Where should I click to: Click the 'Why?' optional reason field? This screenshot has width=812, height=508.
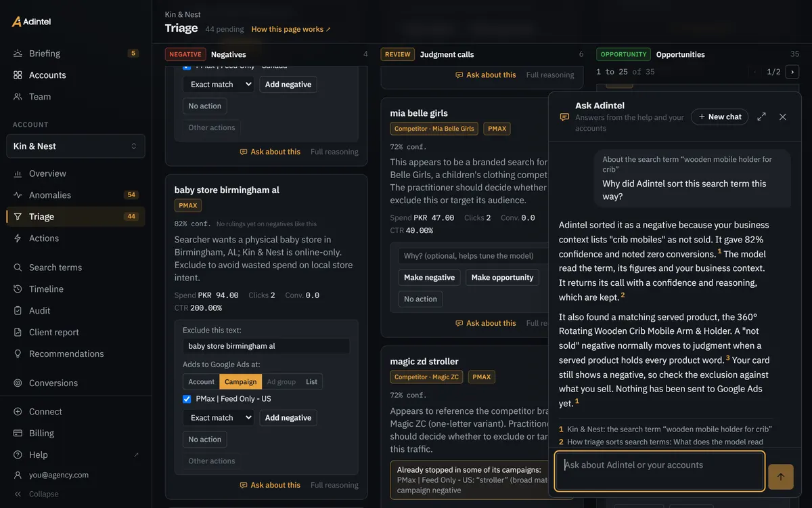tap(474, 256)
